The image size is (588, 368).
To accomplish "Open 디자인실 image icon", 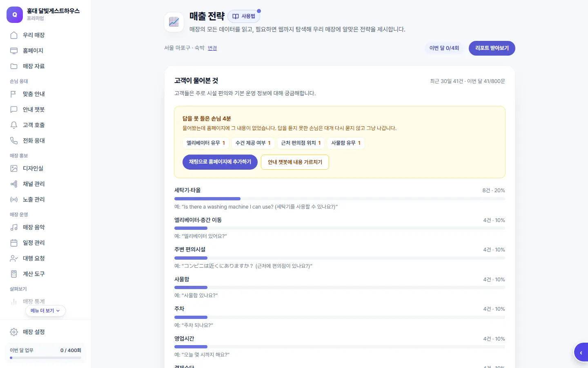I will tap(14, 168).
